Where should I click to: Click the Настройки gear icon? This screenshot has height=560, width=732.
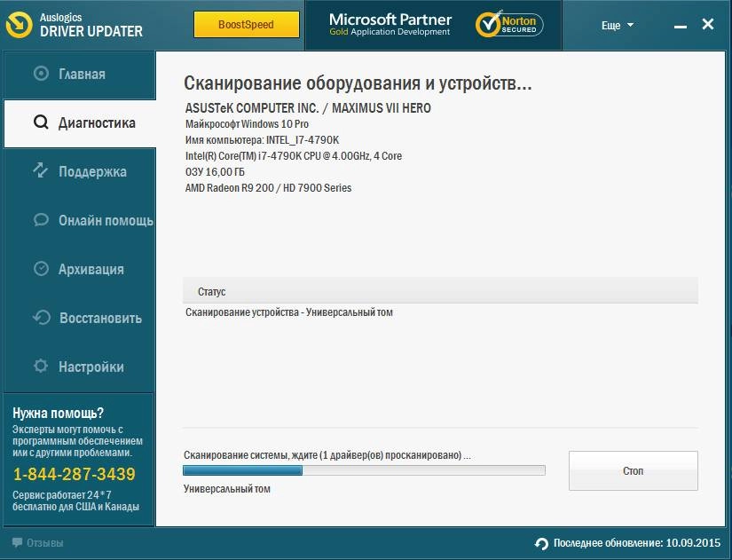[41, 366]
